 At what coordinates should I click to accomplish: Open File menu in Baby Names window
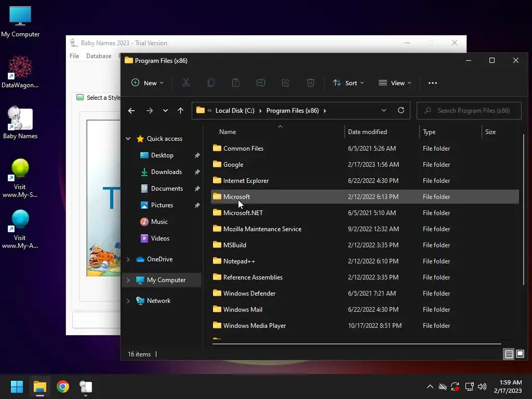74,56
